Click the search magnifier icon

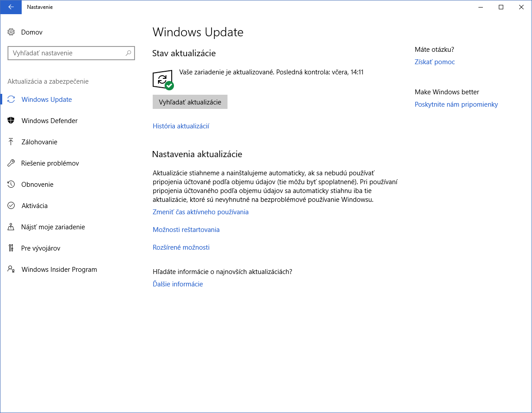pos(128,53)
